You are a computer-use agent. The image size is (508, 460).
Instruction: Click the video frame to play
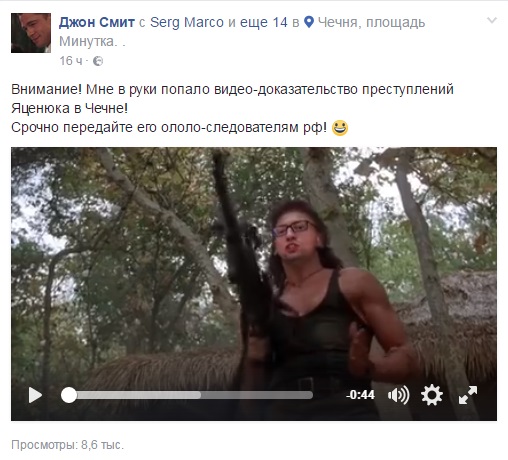[254, 267]
